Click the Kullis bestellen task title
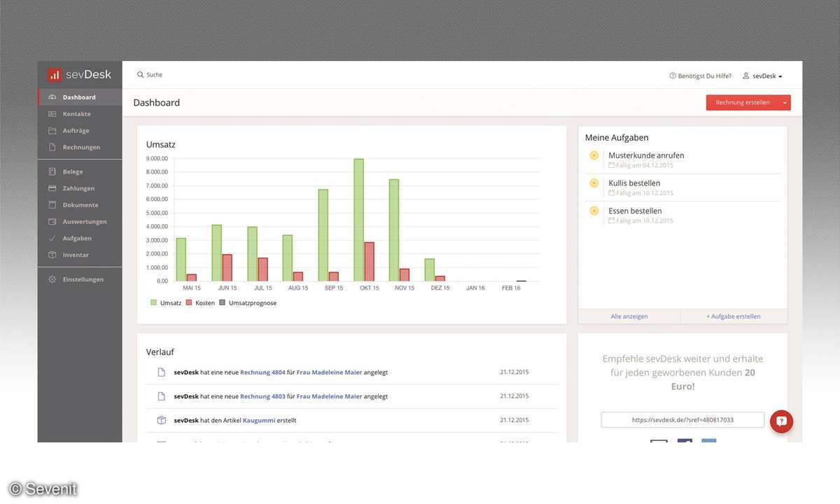 pyautogui.click(x=635, y=183)
